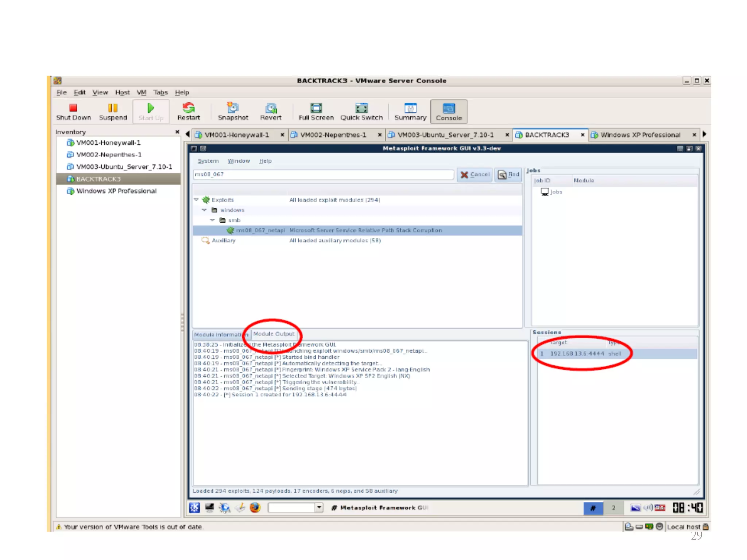Click the ms08_067 search field
Image resolution: width=747 pixels, height=560 pixels.
323,175
